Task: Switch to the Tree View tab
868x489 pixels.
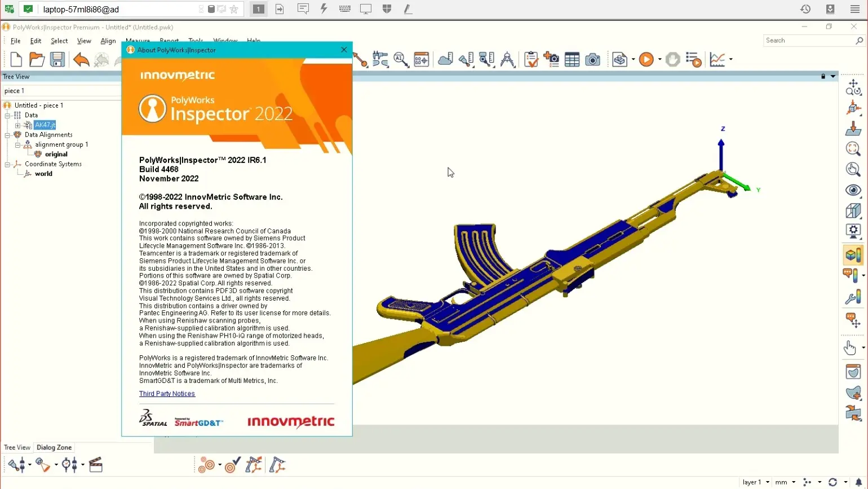Action: 17,447
